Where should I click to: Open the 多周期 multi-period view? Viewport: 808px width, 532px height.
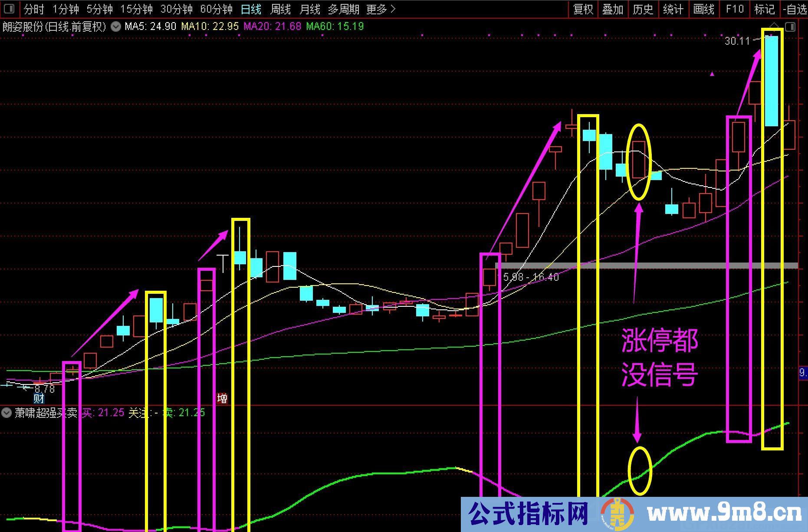point(343,9)
